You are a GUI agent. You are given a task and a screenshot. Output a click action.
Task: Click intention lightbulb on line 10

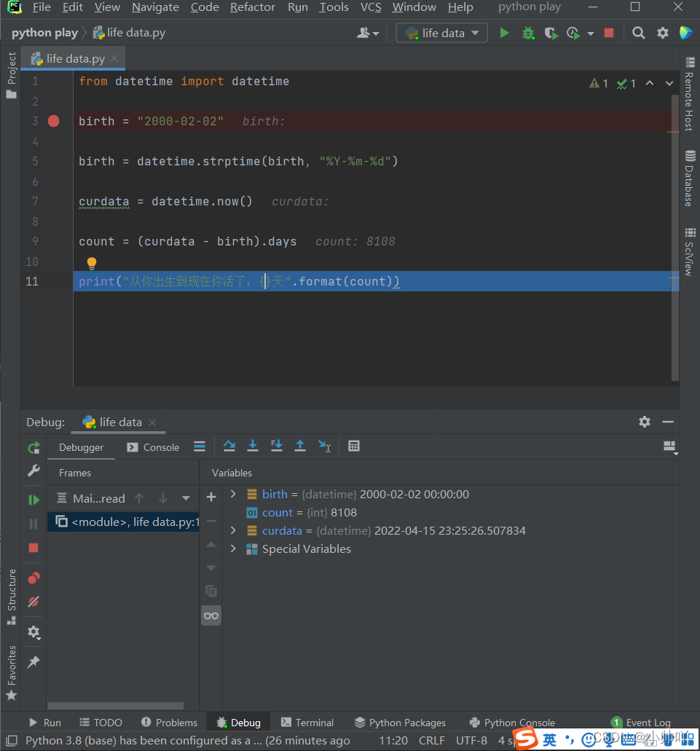point(92,263)
